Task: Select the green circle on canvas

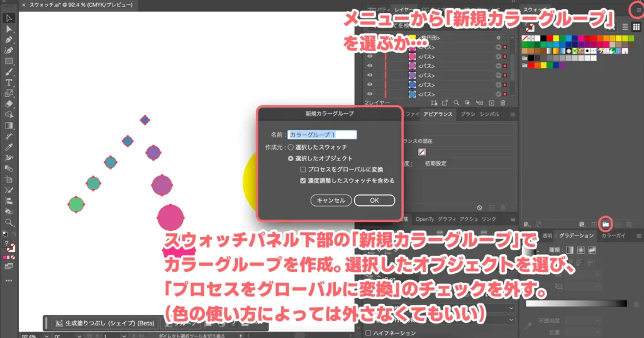Action: click(x=76, y=205)
